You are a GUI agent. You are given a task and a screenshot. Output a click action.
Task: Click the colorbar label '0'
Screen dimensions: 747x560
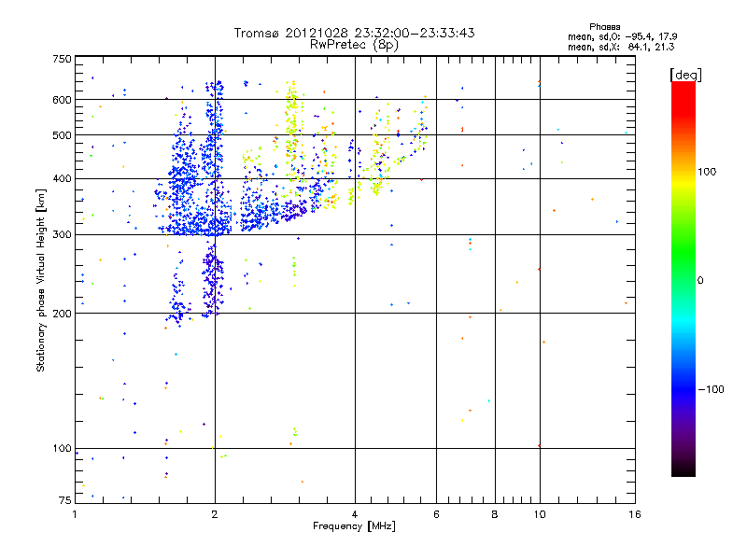tap(700, 281)
